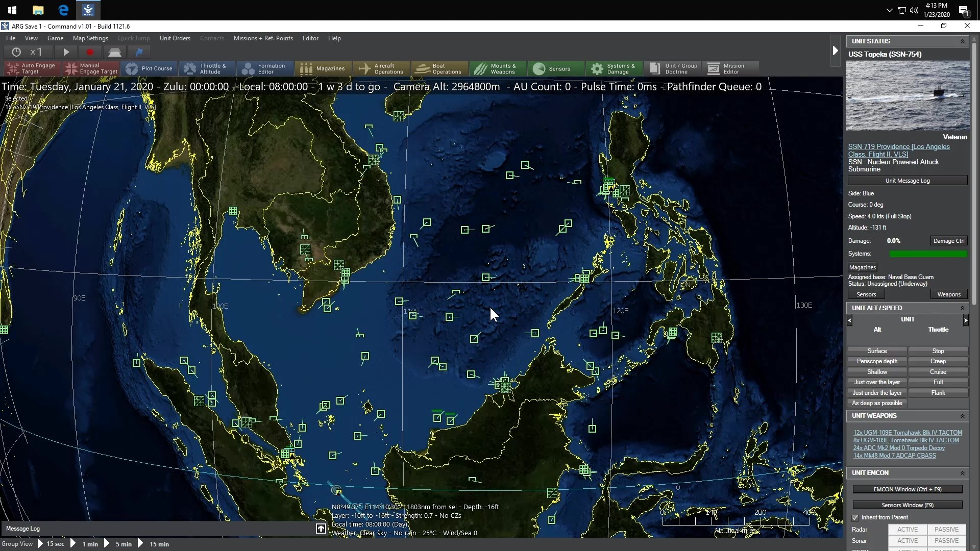Image resolution: width=980 pixels, height=551 pixels.
Task: Open Mounts & Weapons
Action: point(498,68)
